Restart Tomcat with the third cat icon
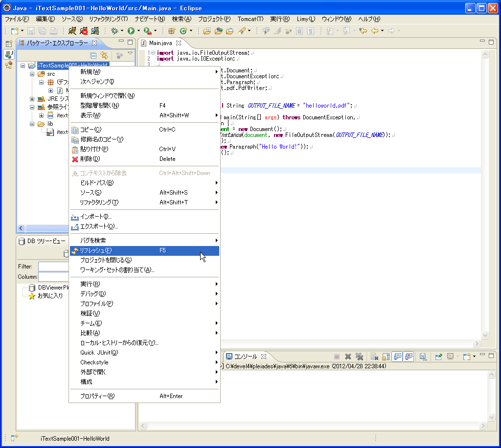Viewport: 501px width, 448px height. pyautogui.click(x=95, y=31)
